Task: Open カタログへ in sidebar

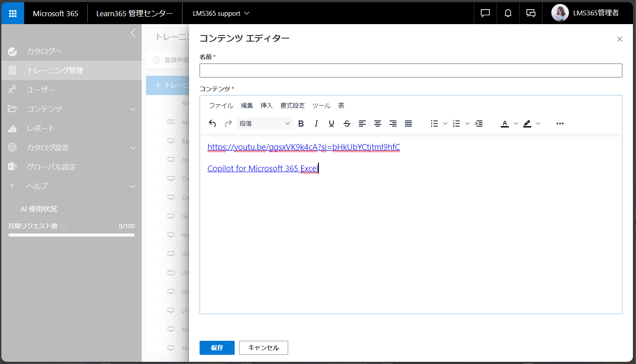Action: 71,51
